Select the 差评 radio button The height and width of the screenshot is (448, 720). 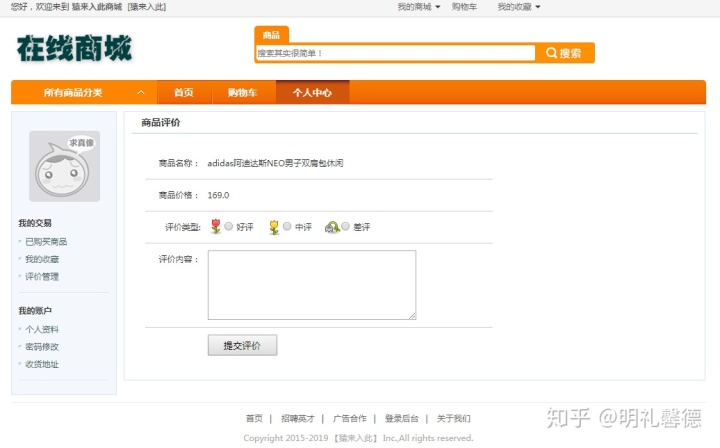[x=345, y=226]
